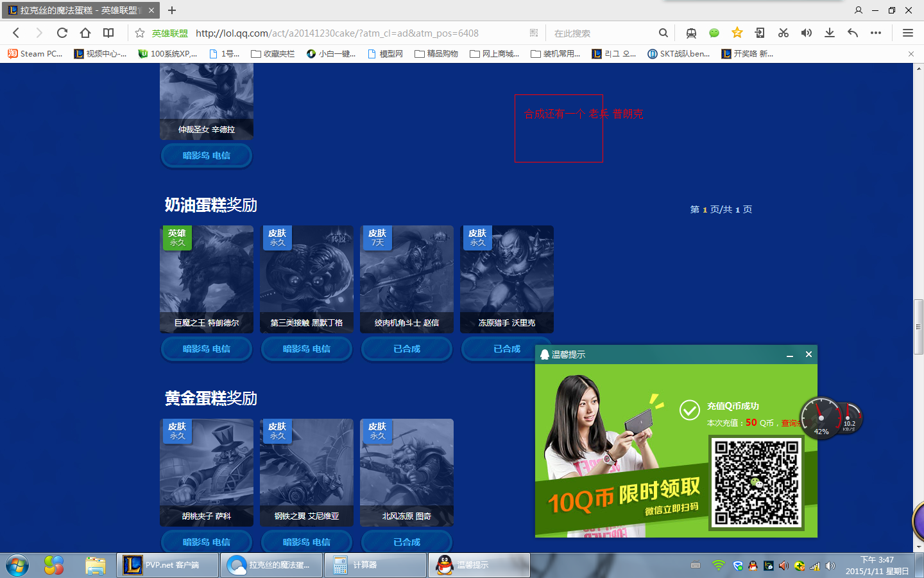The width and height of the screenshot is (924, 578).
Task: Click 已合成 button under 绞肉机角斗士 赵信
Action: (x=406, y=349)
